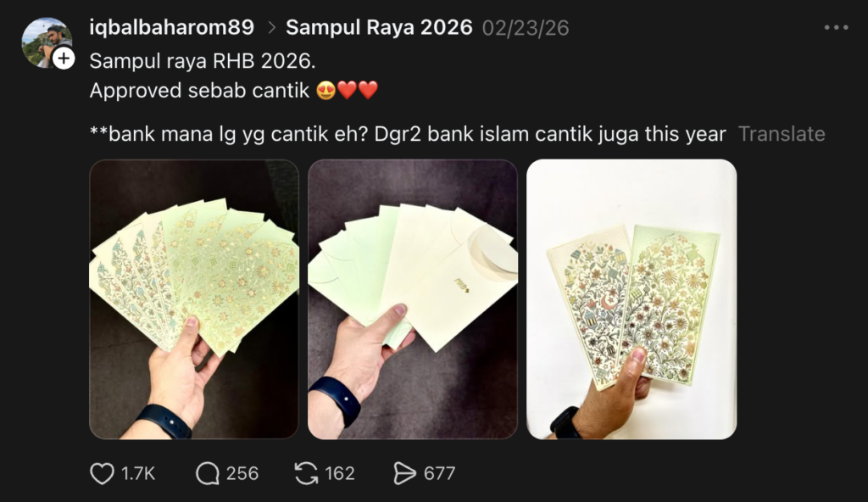The image size is (868, 502).
Task: View the second photo showing envelope backs
Action: 413,299
